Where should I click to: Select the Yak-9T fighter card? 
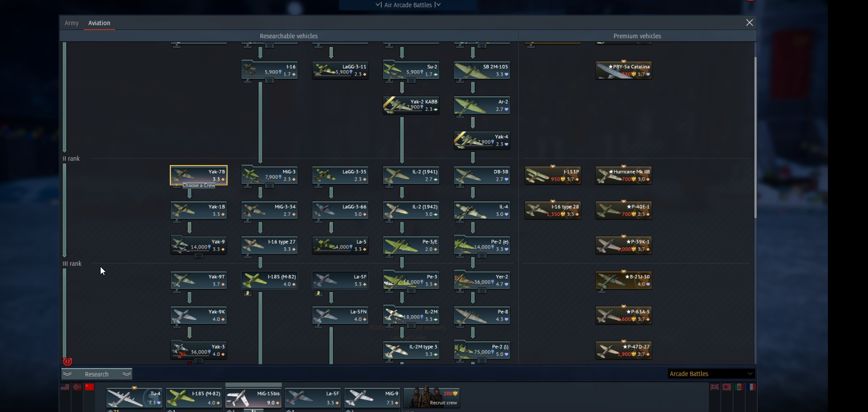(199, 280)
